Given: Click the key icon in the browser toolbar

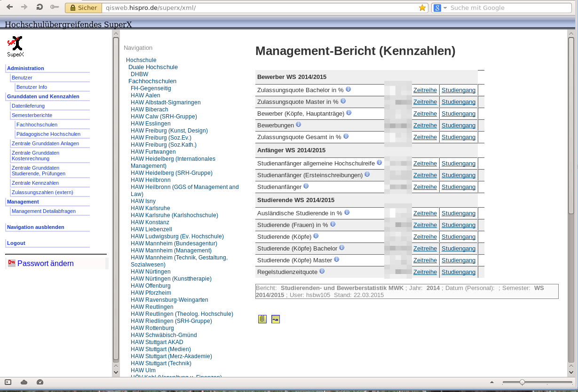Looking at the screenshot, I should click(55, 8).
